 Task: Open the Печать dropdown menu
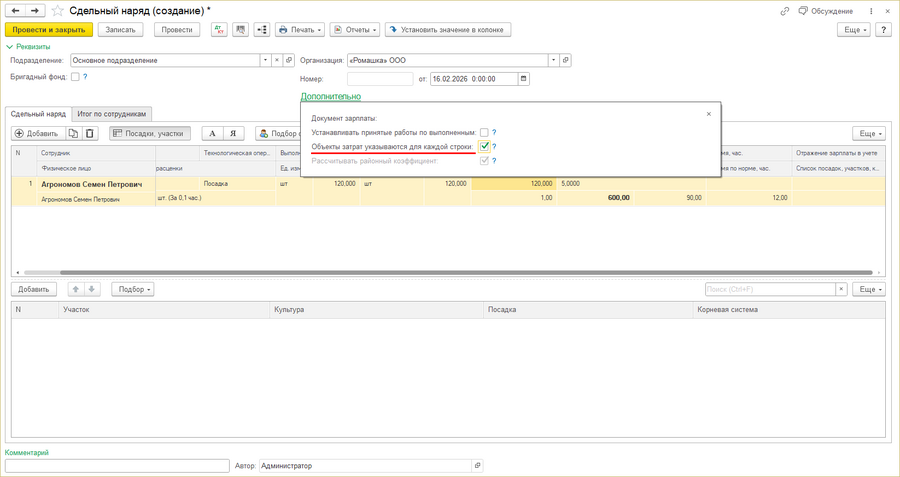click(300, 30)
